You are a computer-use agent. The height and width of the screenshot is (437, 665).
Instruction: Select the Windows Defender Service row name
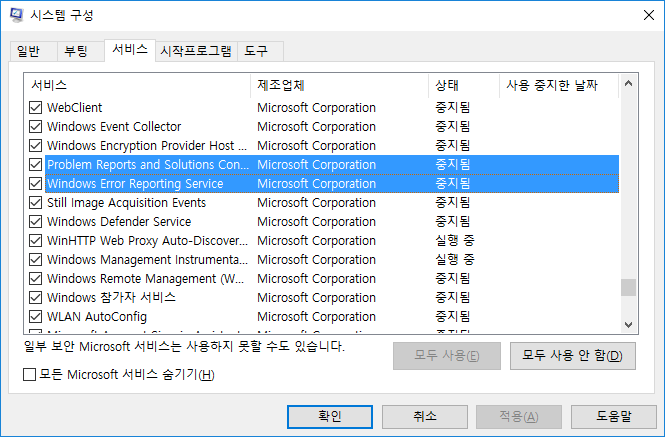(119, 221)
